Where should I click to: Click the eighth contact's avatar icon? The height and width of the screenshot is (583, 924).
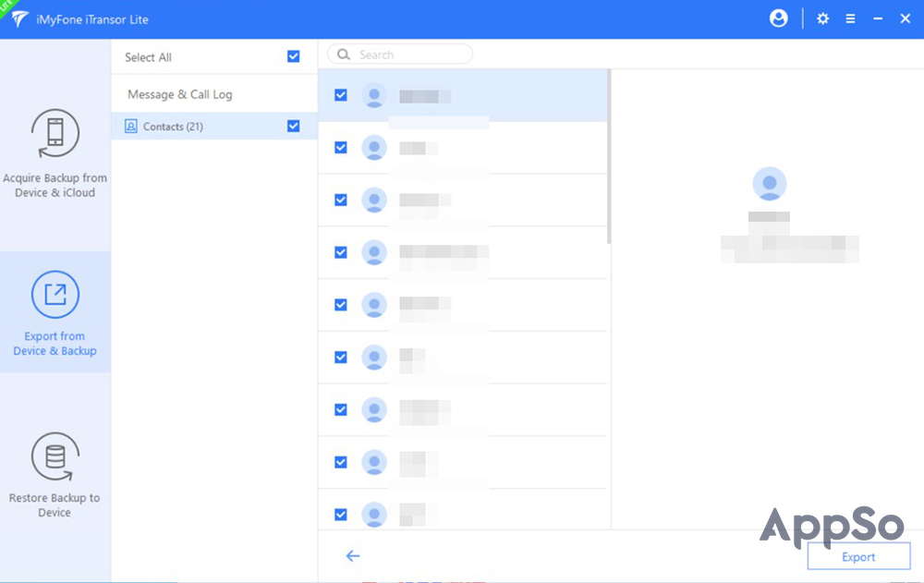[374, 463]
